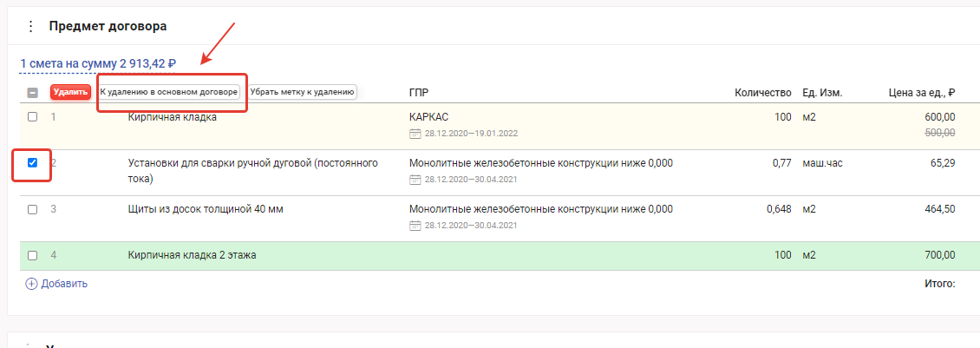Uncheck the row 2 Установки для сварки checkbox
The image size is (980, 348).
[33, 162]
